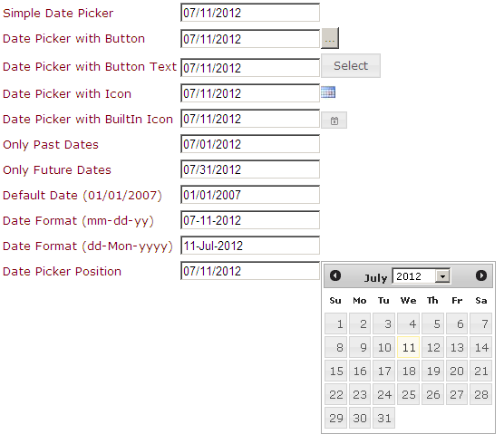Select day 6 in the calendar
Screen dimensions: 504x444
(x=457, y=323)
